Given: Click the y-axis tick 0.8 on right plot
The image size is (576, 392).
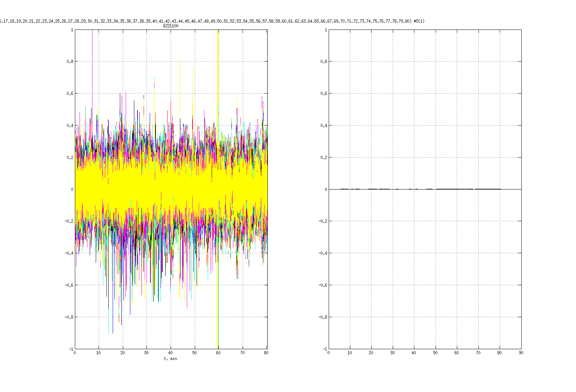Looking at the screenshot, I should click(324, 61).
